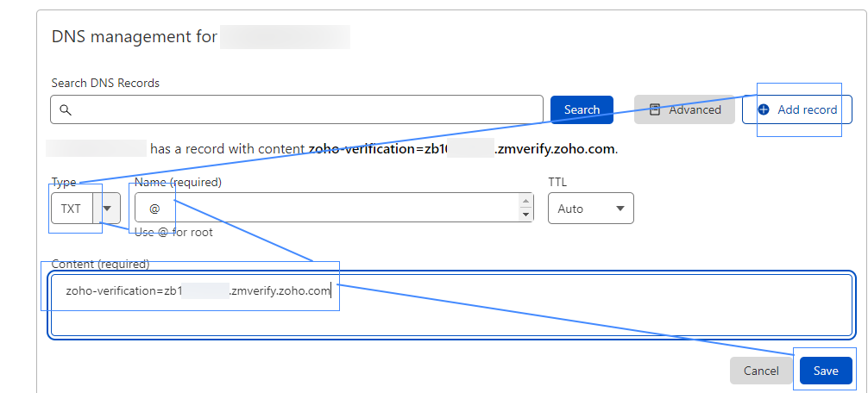Viewport: 868px width, 393px height.
Task: Expand the Type dropdown arrow beside TXT
Action: [107, 209]
